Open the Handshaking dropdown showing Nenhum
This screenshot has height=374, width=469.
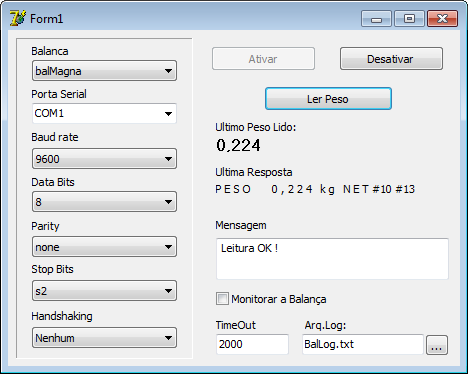click(x=104, y=338)
